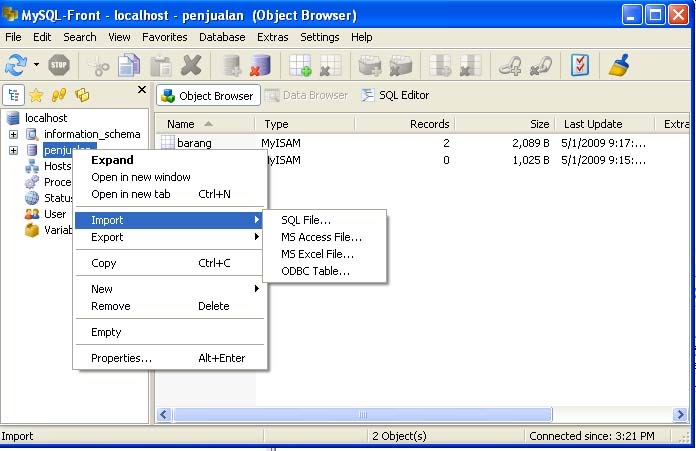Choose Remove in the context menu
Viewport: 696px width, 451px height.
170,306
